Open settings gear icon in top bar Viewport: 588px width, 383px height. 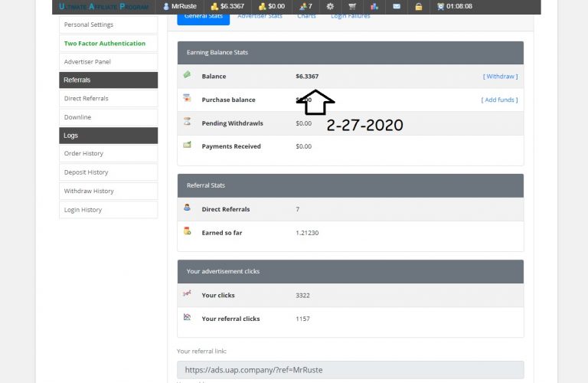point(330,6)
